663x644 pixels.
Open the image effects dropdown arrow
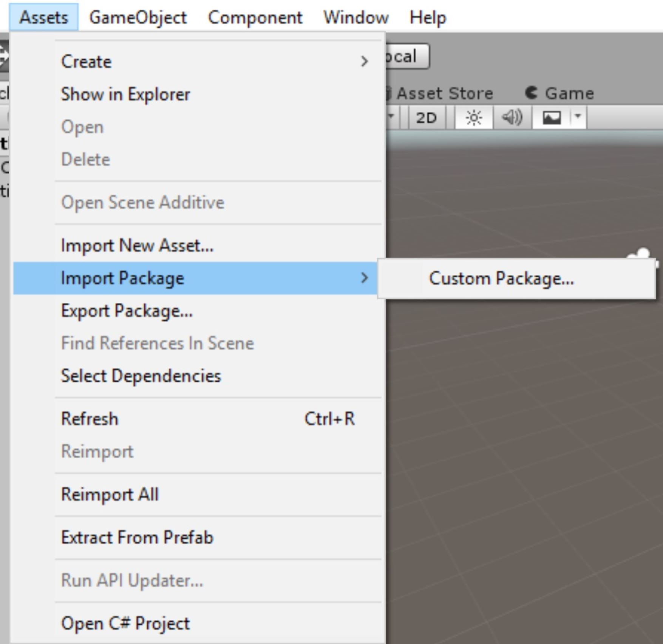point(578,117)
